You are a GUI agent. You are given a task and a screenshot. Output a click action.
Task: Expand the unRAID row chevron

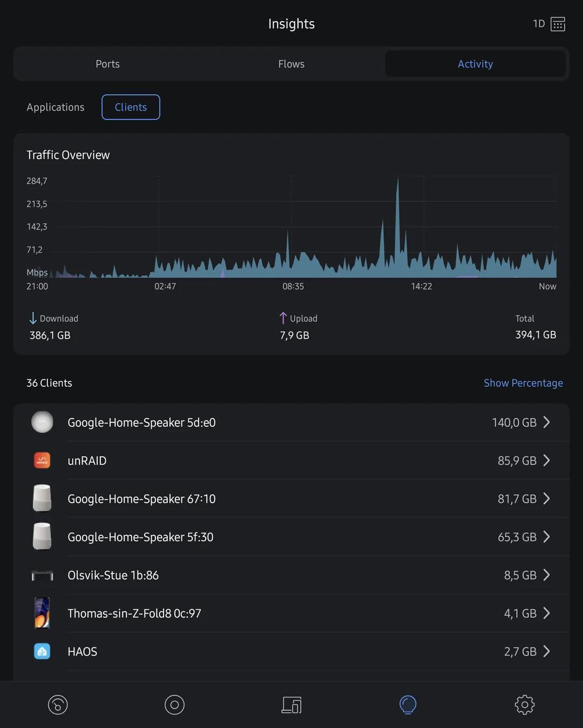pos(547,460)
